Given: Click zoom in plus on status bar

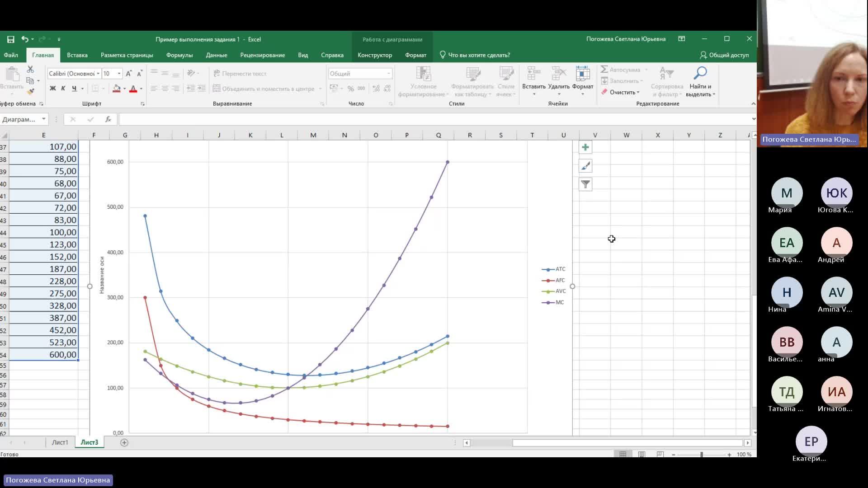Looking at the screenshot, I should (729, 455).
